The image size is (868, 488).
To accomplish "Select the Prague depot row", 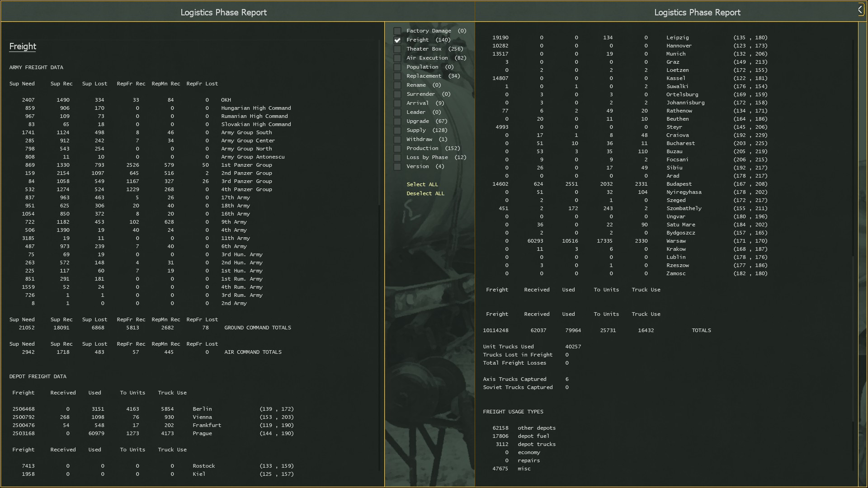I will [x=153, y=433].
